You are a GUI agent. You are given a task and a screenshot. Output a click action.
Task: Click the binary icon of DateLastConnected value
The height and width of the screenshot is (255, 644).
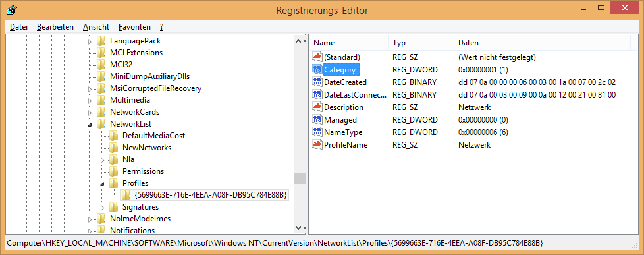pyautogui.click(x=317, y=95)
